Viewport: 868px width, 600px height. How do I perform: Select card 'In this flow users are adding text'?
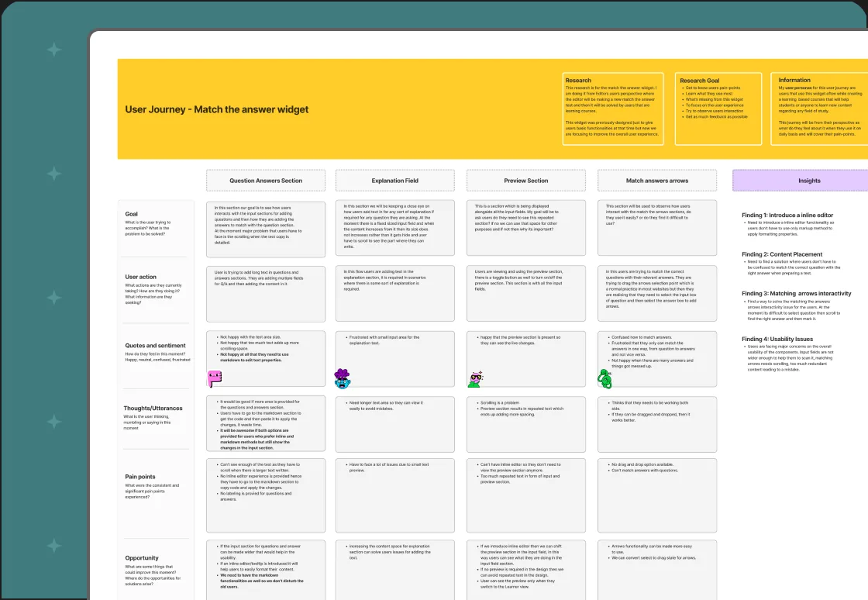pos(394,293)
